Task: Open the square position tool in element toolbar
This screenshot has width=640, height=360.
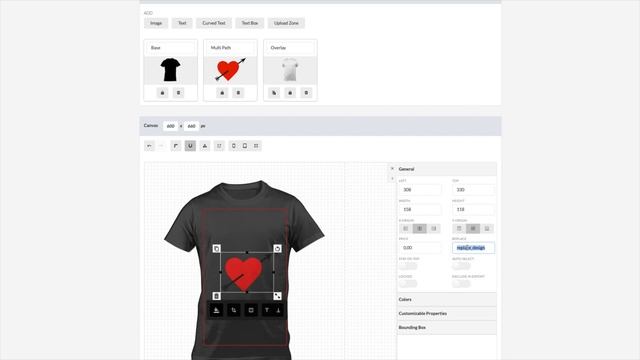Action: click(x=251, y=310)
